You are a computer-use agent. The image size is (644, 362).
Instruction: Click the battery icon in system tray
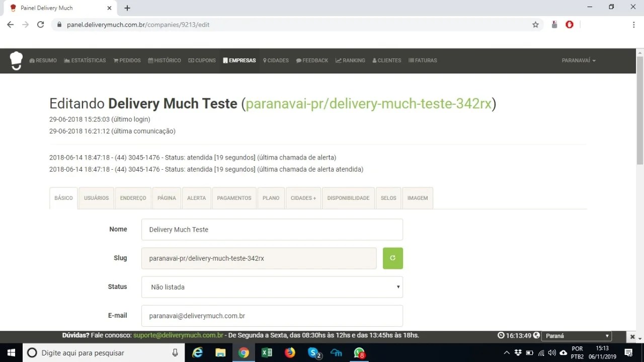529,352
